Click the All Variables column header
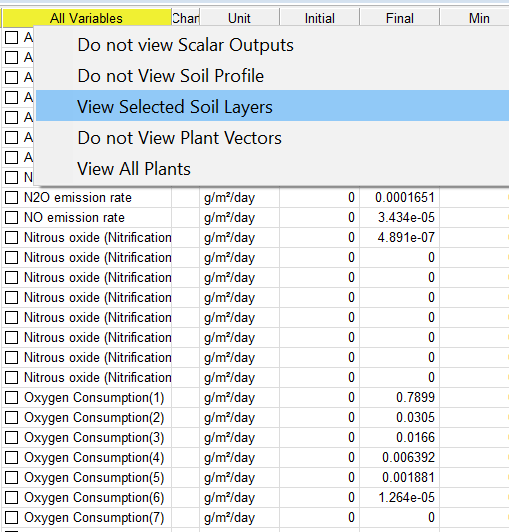 [x=87, y=18]
